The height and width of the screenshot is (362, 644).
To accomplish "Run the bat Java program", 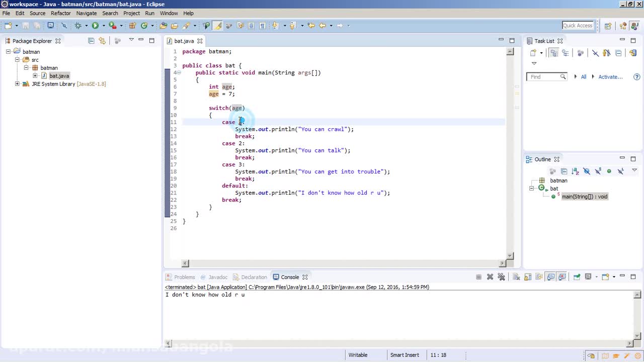I will coord(95,26).
